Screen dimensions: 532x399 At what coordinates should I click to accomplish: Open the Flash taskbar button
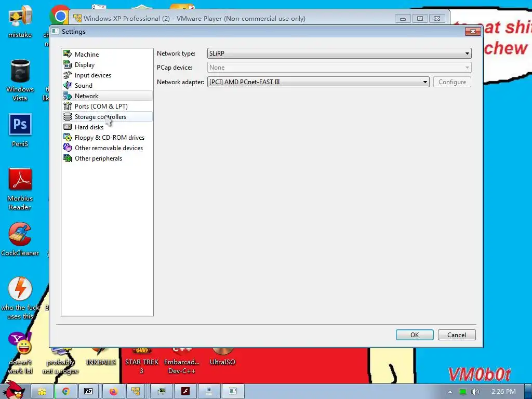click(x=185, y=392)
